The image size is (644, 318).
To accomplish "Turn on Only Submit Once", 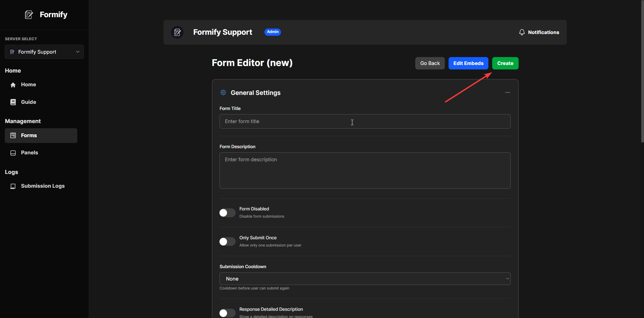I will coord(227,241).
